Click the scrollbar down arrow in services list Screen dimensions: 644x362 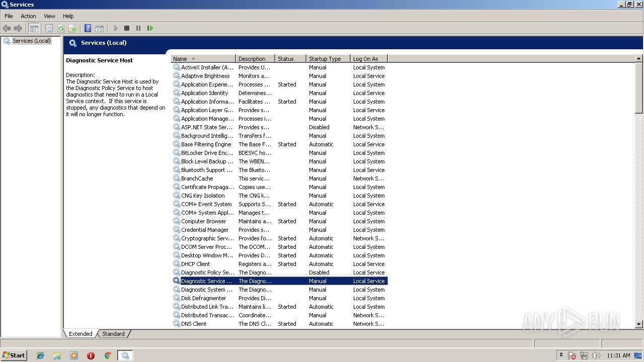(639, 325)
